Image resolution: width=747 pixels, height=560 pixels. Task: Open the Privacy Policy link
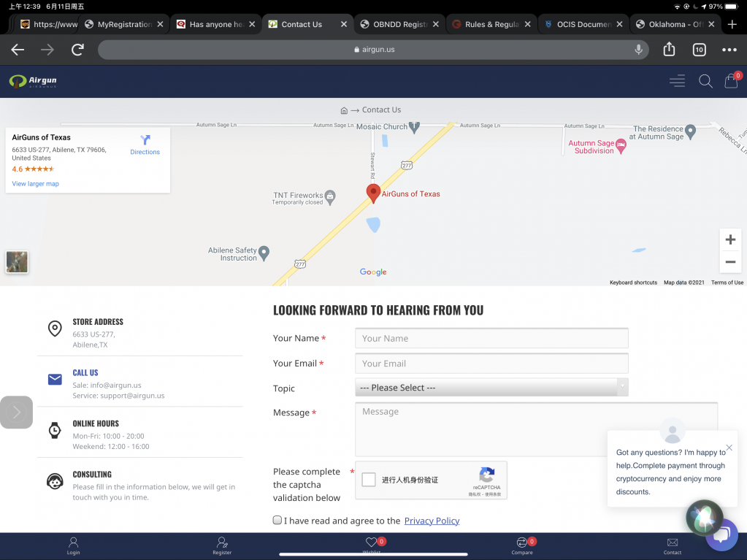point(432,521)
